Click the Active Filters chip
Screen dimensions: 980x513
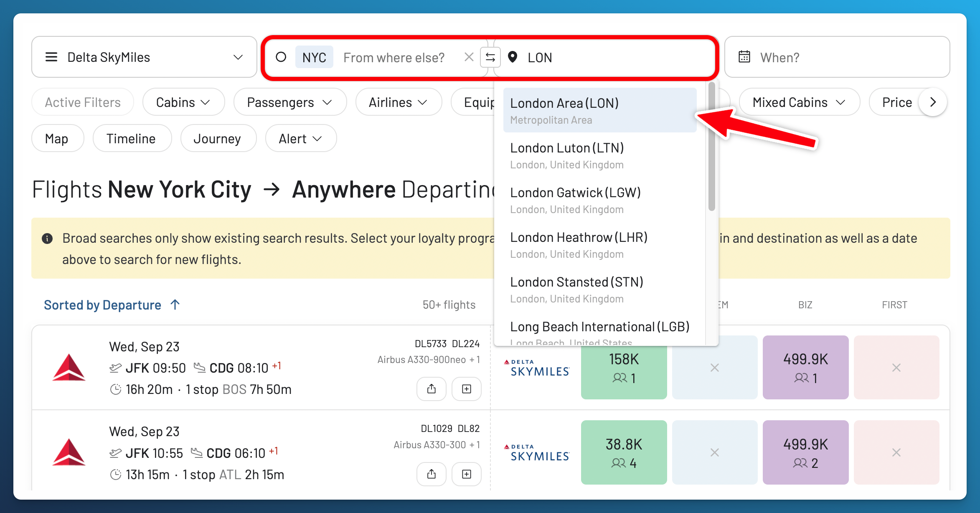(x=83, y=102)
